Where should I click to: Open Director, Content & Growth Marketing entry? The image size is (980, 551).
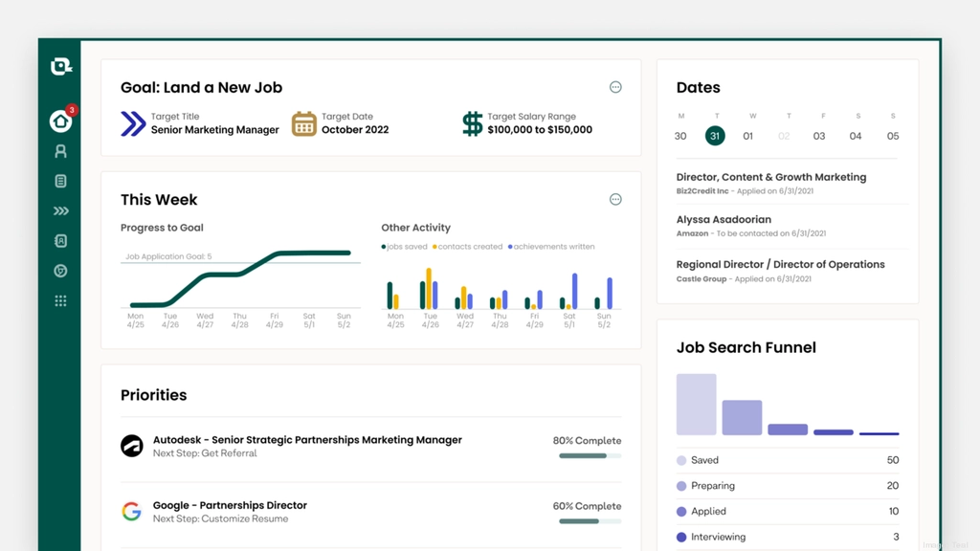click(x=770, y=177)
